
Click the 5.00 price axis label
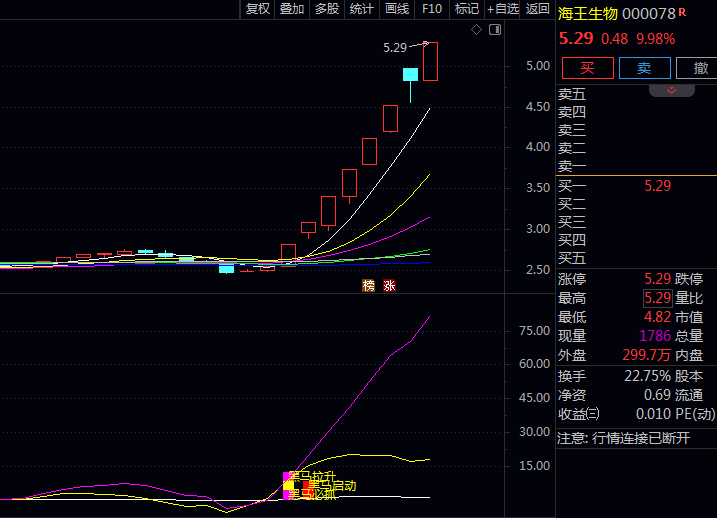point(538,66)
